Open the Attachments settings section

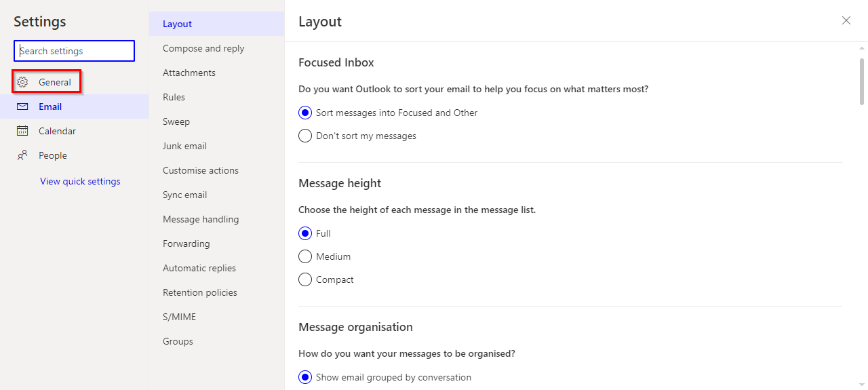[x=189, y=73]
